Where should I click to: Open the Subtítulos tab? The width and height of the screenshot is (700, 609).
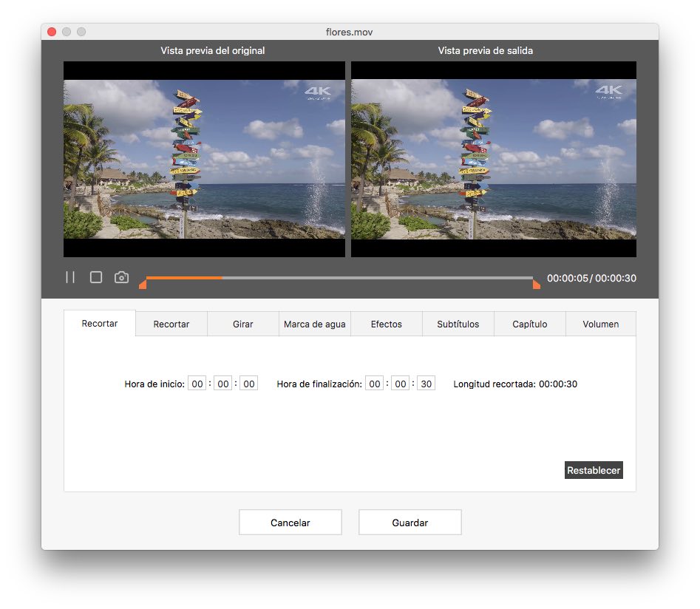[458, 324]
